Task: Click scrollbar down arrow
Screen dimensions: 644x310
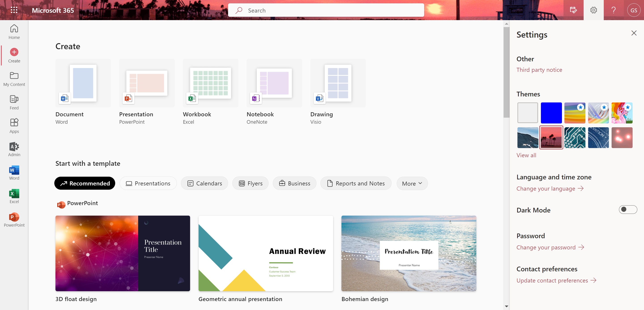Action: tap(506, 306)
